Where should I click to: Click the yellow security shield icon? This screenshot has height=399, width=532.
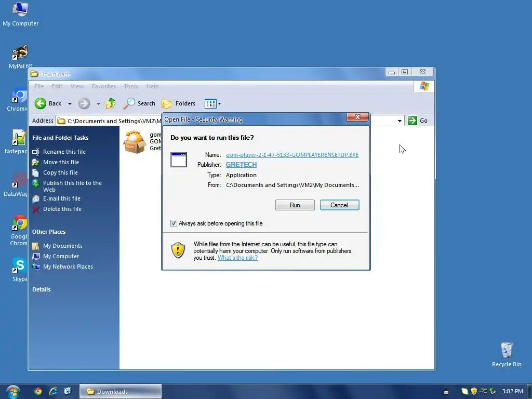click(x=178, y=250)
